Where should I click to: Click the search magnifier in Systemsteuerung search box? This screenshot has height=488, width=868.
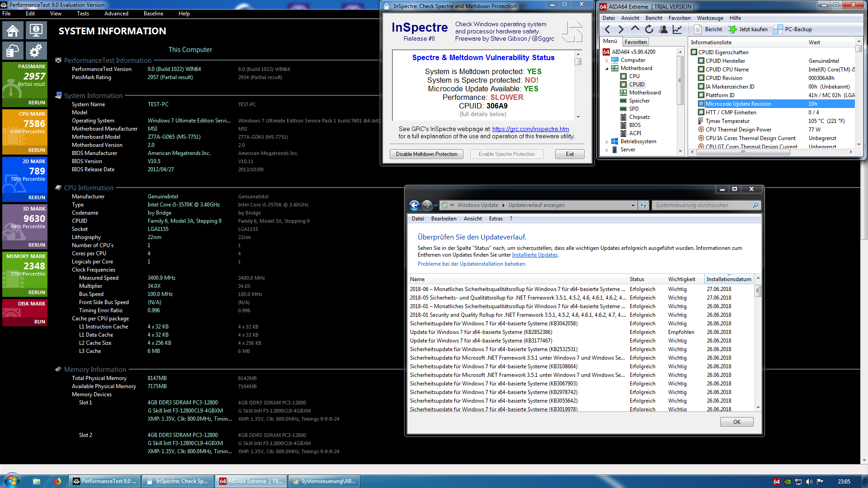coord(755,205)
